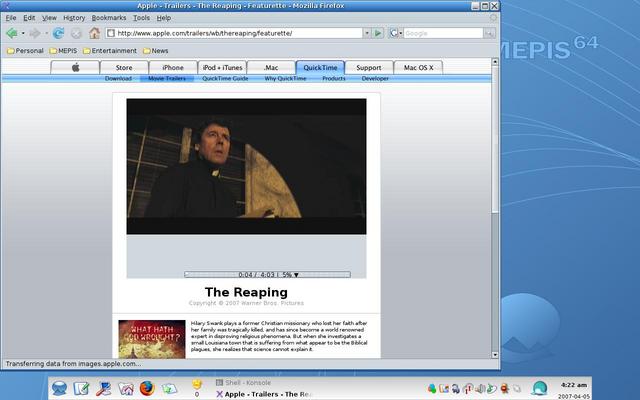Click the Stop loading icon
The width and height of the screenshot is (640, 400).
coord(76,33)
